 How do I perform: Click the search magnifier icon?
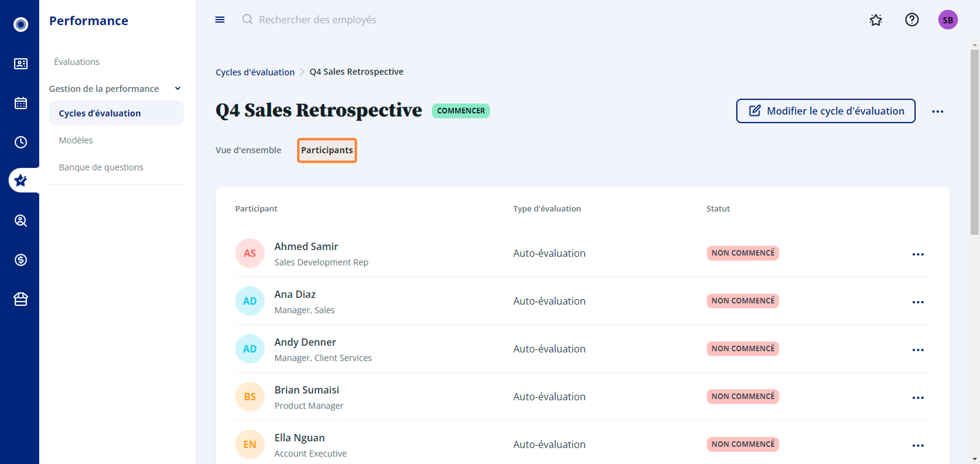[247, 19]
